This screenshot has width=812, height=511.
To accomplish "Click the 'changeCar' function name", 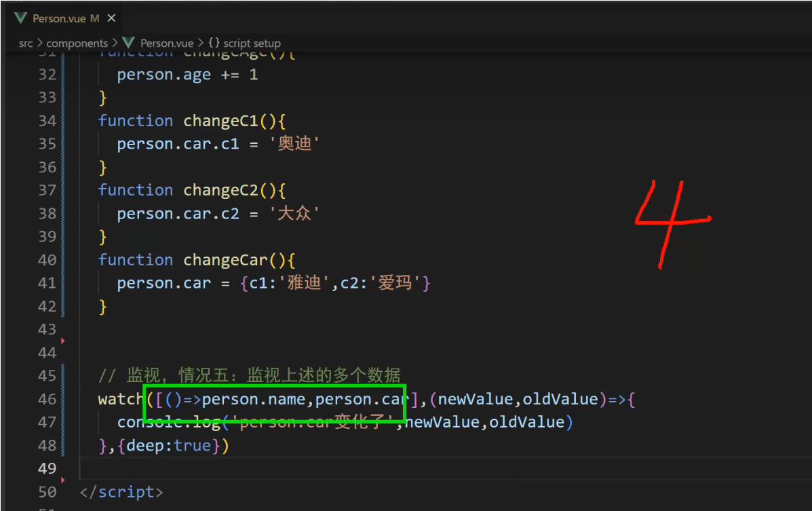I will (x=225, y=260).
